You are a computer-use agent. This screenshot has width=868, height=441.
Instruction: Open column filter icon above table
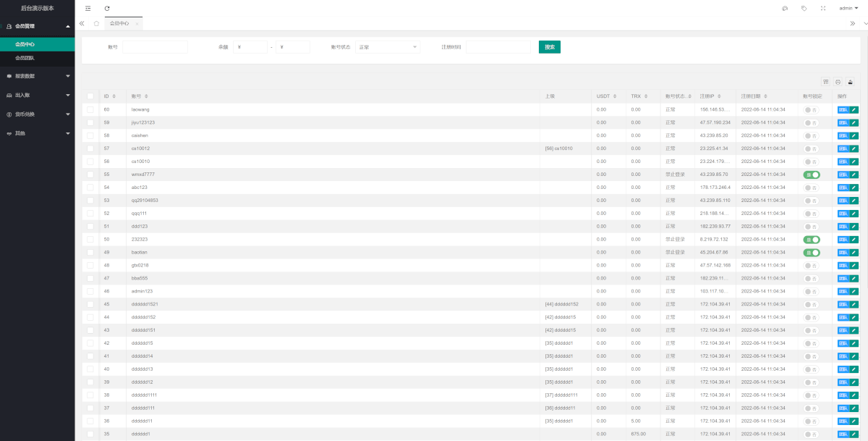(x=826, y=82)
